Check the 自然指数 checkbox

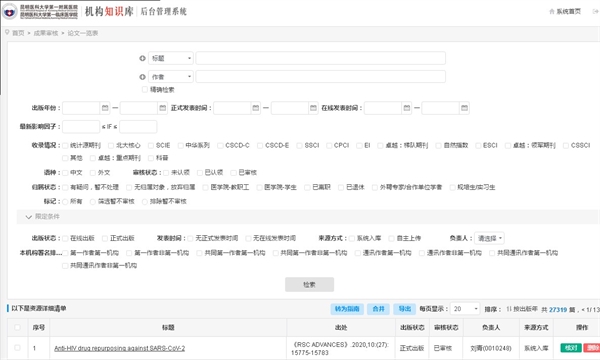click(439, 146)
